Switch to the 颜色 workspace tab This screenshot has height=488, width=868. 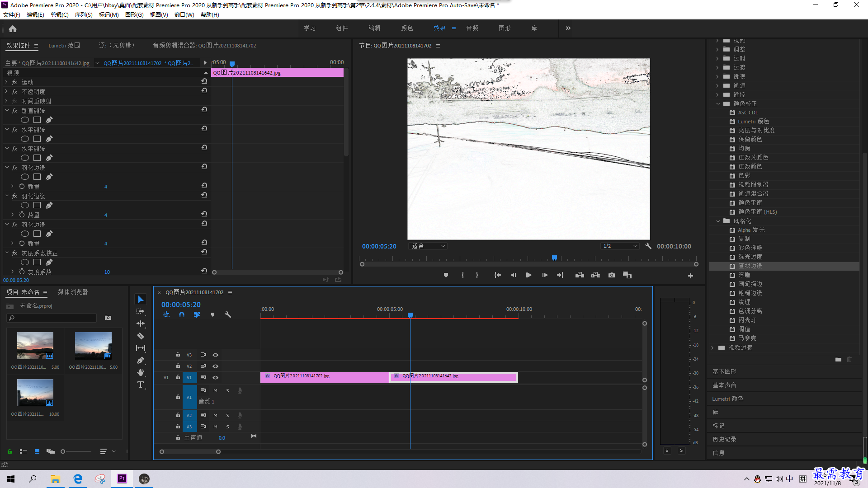[x=407, y=28]
